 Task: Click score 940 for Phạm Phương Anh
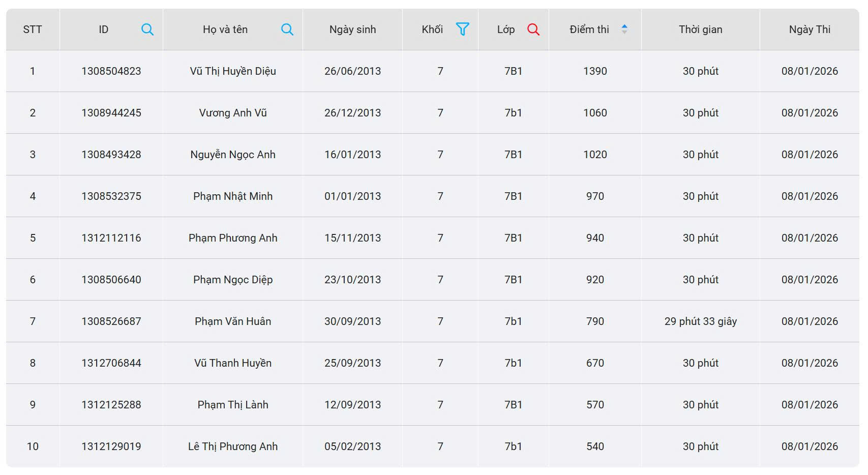pos(594,238)
